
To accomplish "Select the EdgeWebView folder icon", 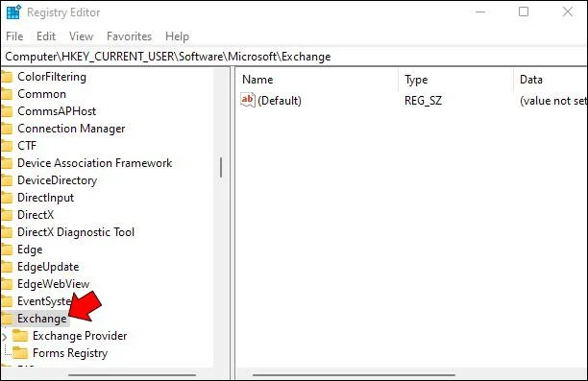I will 7,284.
